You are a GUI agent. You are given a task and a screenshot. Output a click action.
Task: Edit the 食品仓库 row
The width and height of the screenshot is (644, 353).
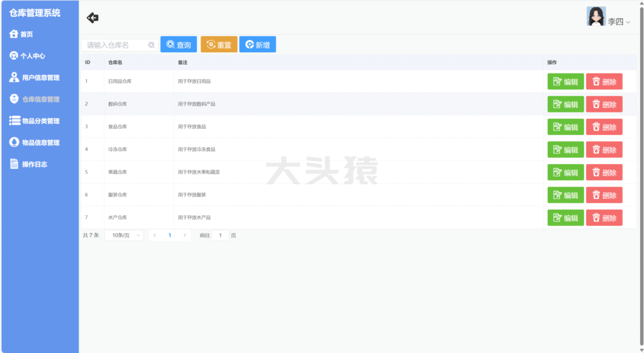tap(565, 127)
